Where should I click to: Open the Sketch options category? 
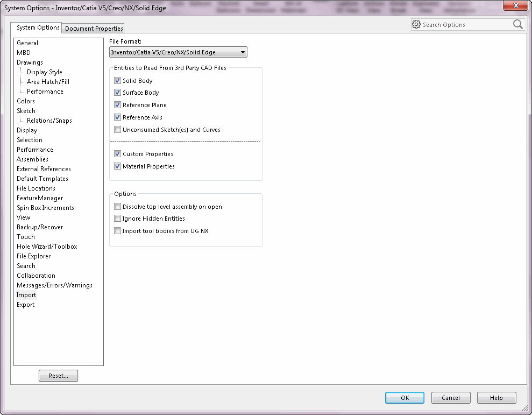click(26, 111)
